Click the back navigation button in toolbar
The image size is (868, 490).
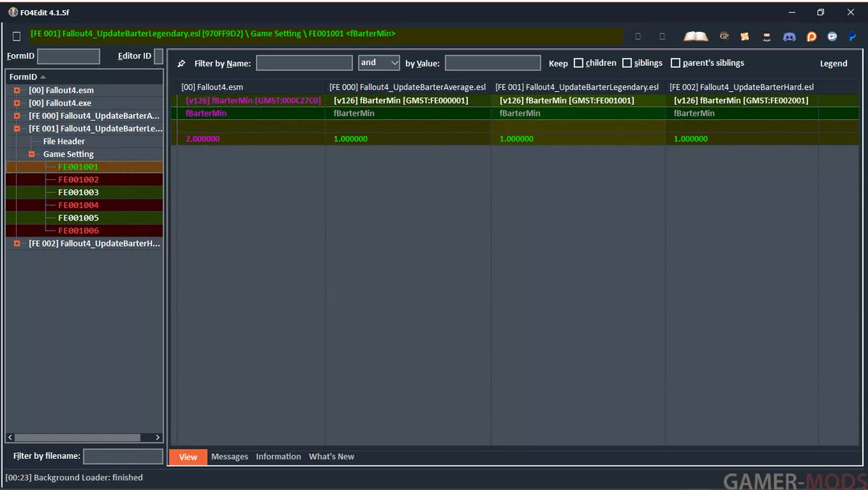638,36
